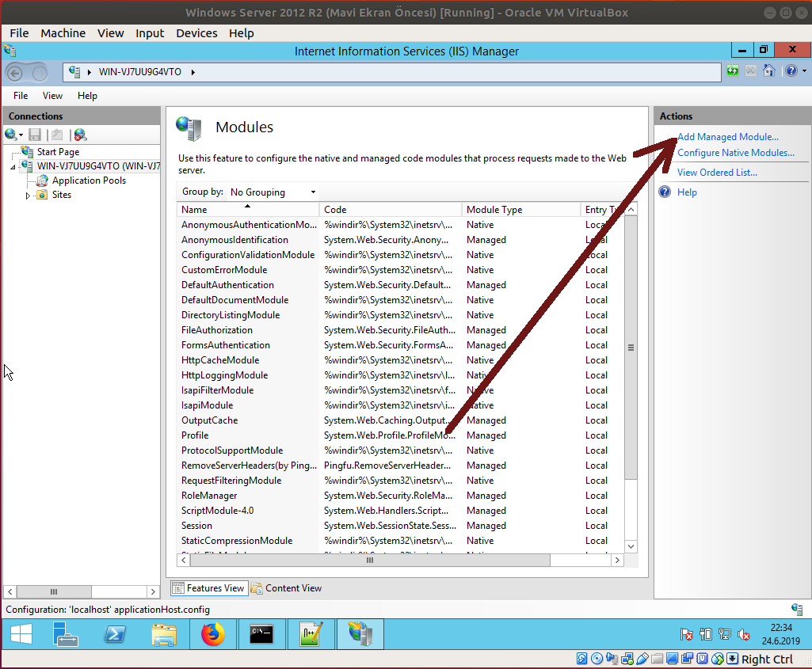Click Help link in Actions pane
Screen dimensions: 812x669
click(x=687, y=192)
